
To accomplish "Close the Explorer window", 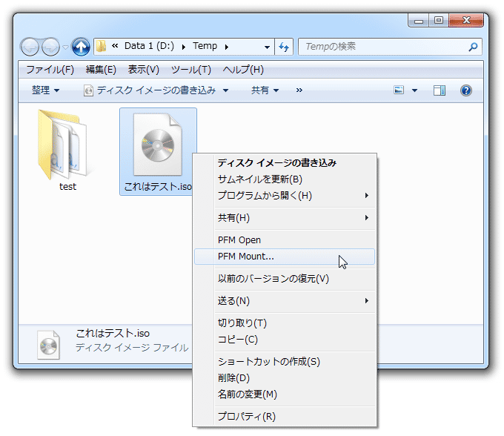I will tap(466, 21).
